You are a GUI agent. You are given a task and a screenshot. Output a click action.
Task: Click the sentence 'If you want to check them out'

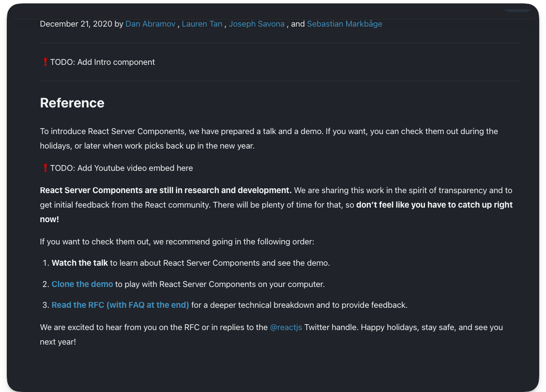(x=177, y=241)
